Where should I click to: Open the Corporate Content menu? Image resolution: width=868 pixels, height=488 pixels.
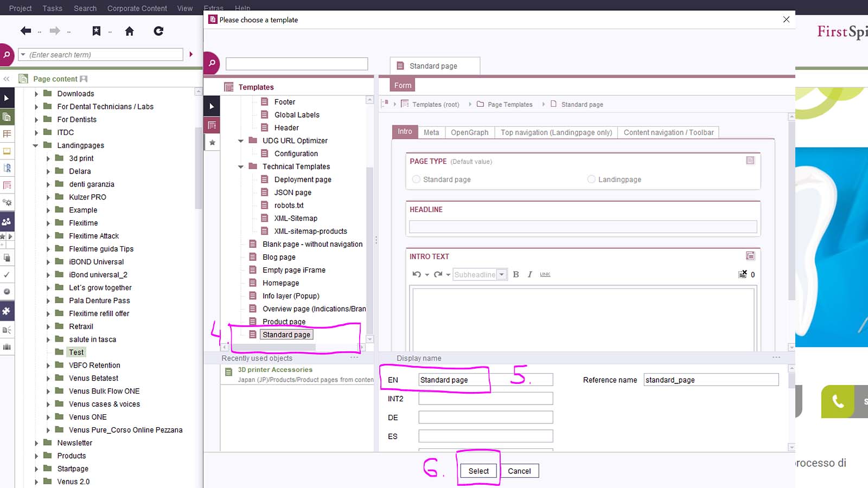tap(137, 8)
